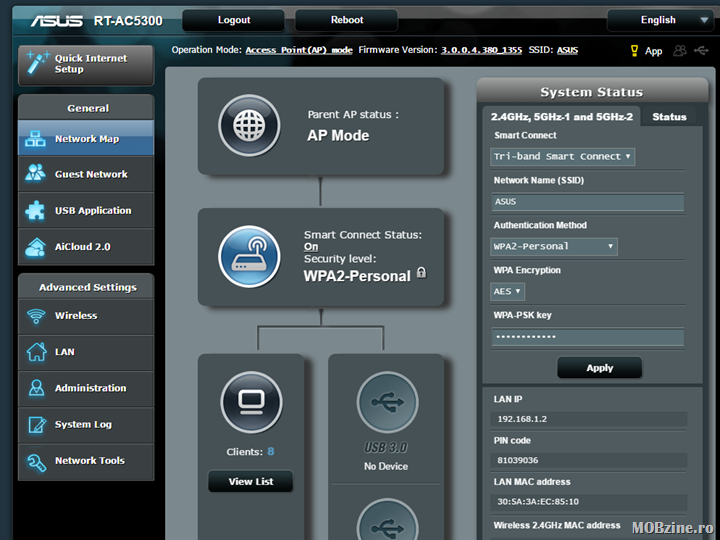Open the Network Map menu item
This screenshot has width=720, height=540.
[x=86, y=138]
